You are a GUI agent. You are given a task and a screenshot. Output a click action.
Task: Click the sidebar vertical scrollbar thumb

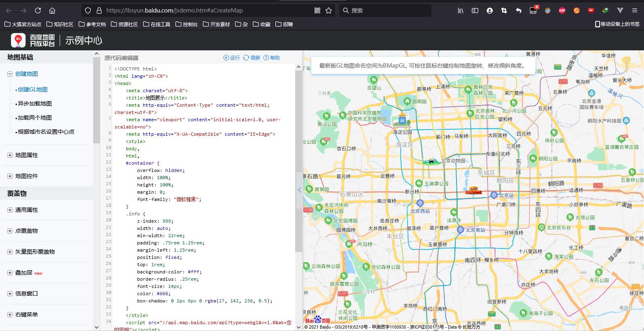click(96, 100)
